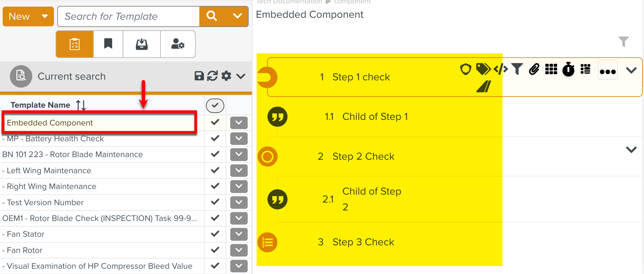The image size is (644, 274).
Task: Switch to the bookmarks tab
Action: [x=108, y=44]
